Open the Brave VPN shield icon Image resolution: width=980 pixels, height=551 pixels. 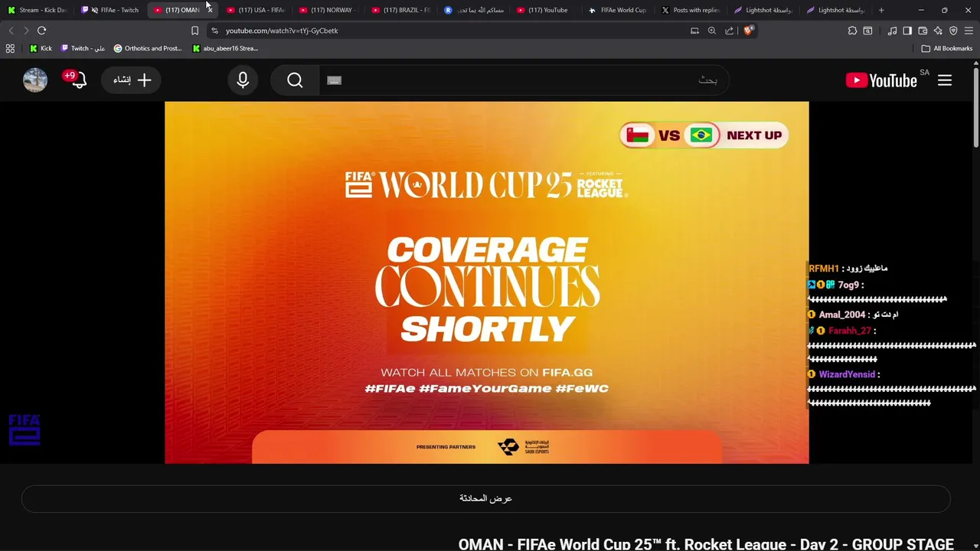[x=953, y=31]
